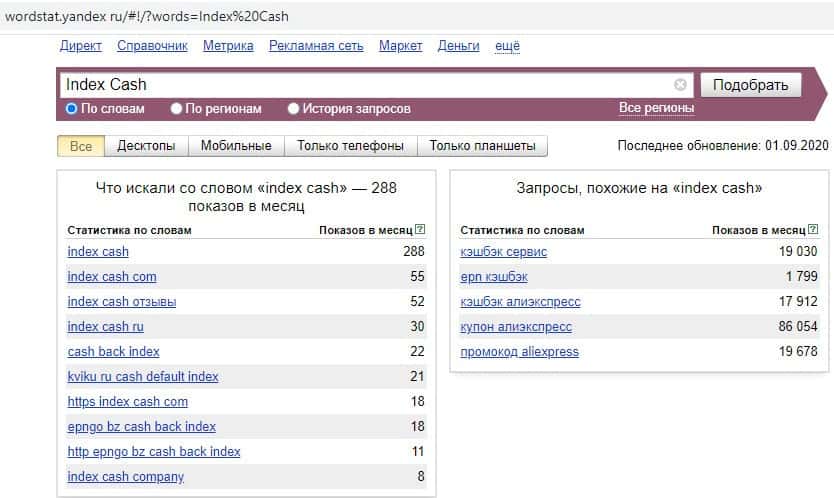Open the 'кэшбэк сервис' similar query
This screenshot has width=834, height=498.
504,252
